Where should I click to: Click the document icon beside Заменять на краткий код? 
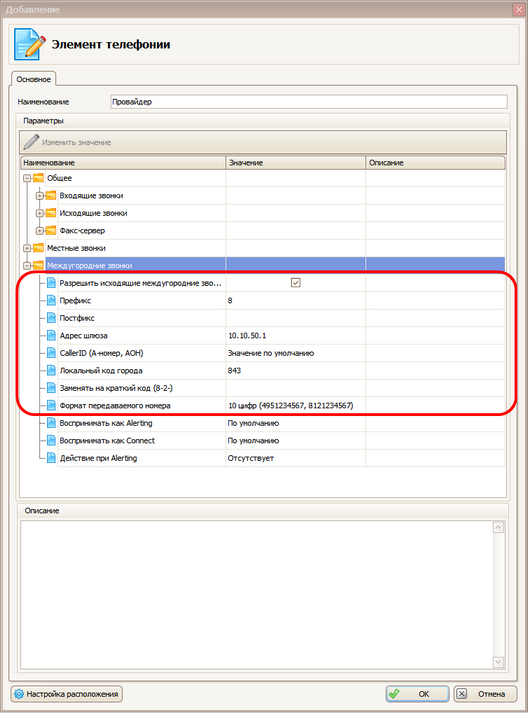51,388
